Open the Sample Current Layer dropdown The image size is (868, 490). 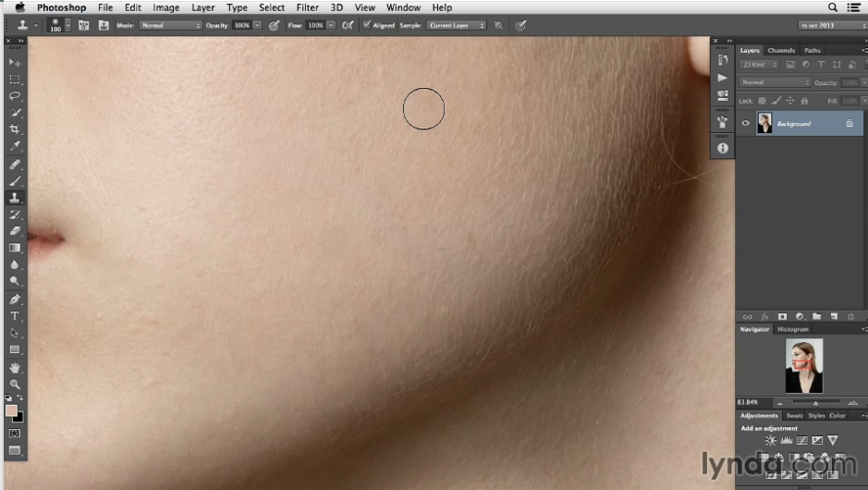click(456, 26)
